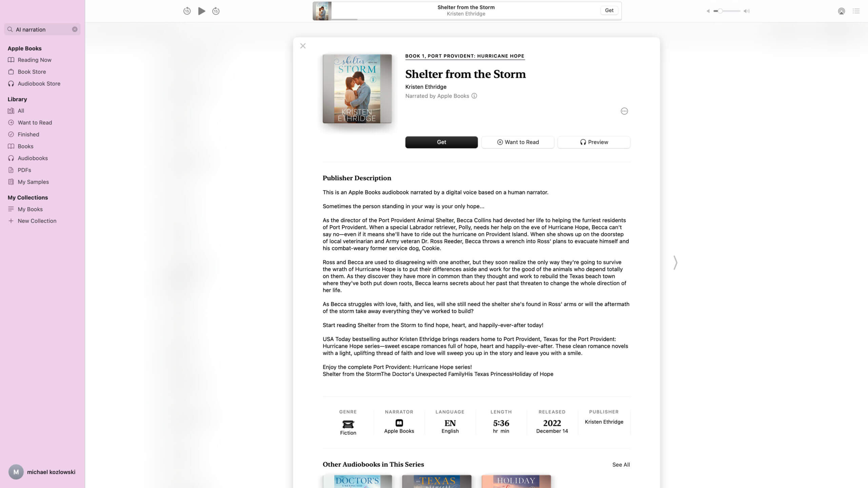Open the table of contents list icon
This screenshot has width=868, height=488.
point(856,11)
